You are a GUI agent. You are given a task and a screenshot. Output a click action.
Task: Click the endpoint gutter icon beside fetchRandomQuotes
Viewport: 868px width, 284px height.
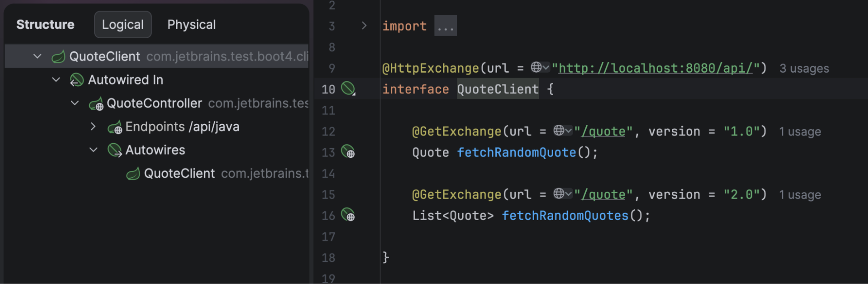click(x=348, y=215)
